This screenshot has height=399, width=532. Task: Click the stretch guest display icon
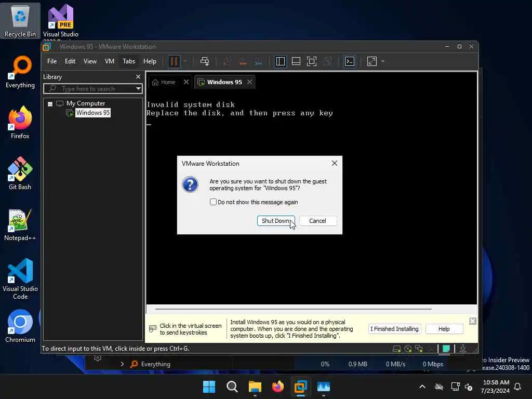[x=372, y=61]
